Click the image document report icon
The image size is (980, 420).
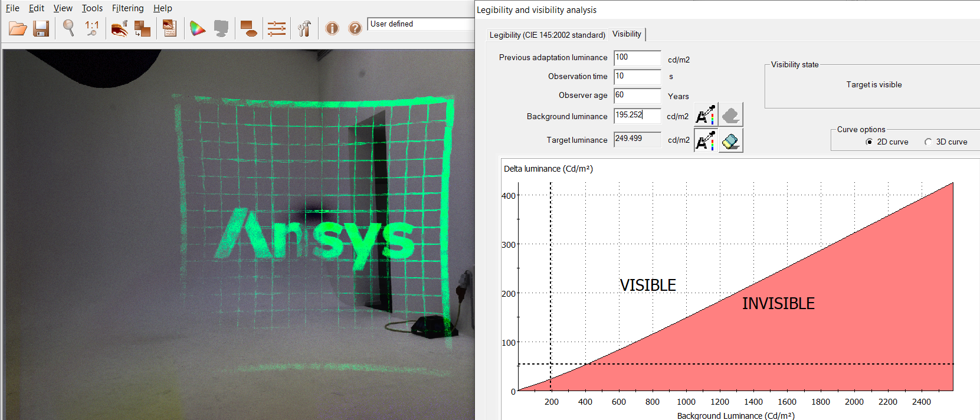coord(170,28)
